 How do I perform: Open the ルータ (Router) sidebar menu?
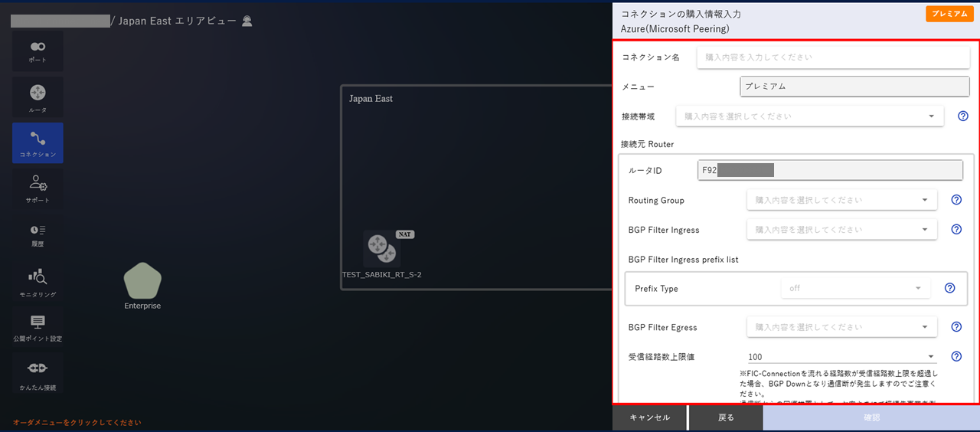[38, 97]
